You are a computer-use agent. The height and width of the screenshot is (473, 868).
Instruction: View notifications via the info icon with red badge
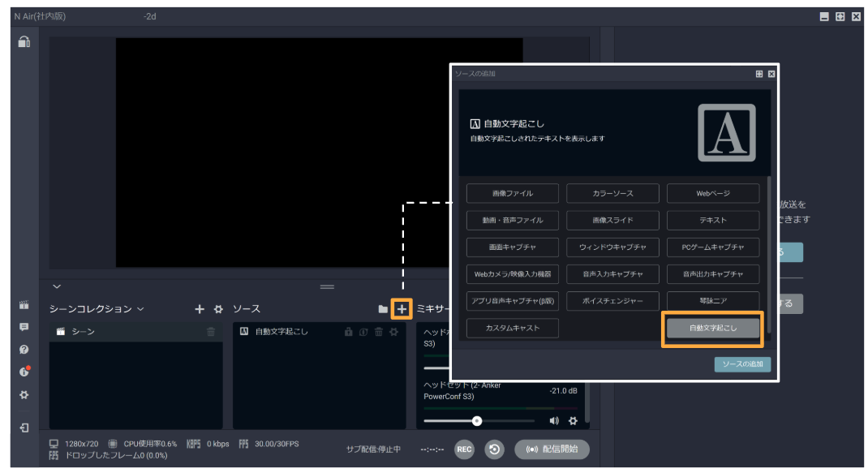(24, 372)
